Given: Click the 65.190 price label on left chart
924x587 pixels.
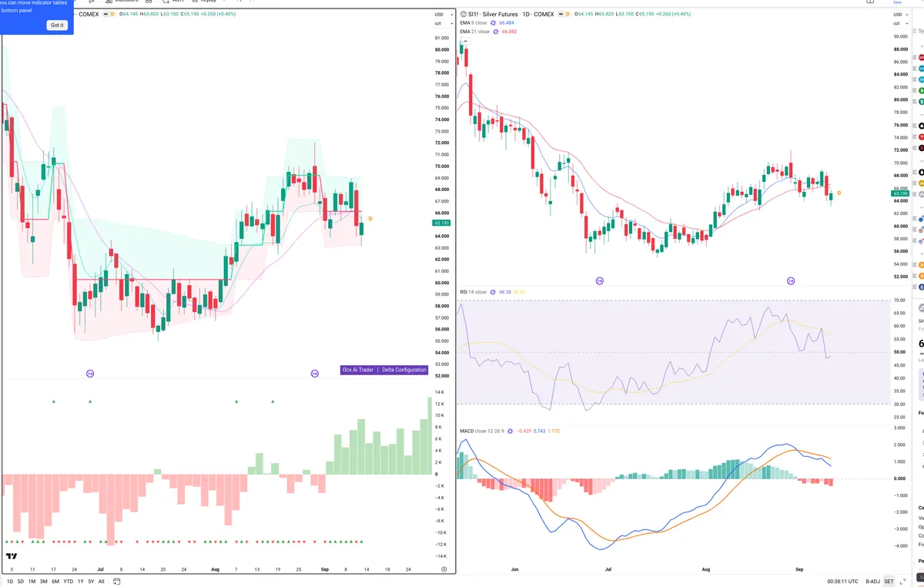Looking at the screenshot, I should [x=441, y=223].
